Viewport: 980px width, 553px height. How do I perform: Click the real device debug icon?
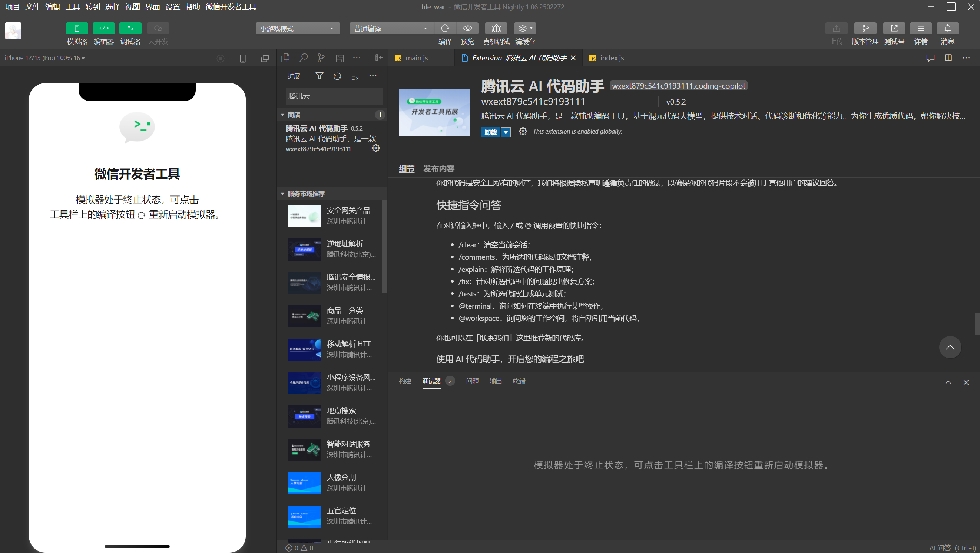tap(496, 28)
